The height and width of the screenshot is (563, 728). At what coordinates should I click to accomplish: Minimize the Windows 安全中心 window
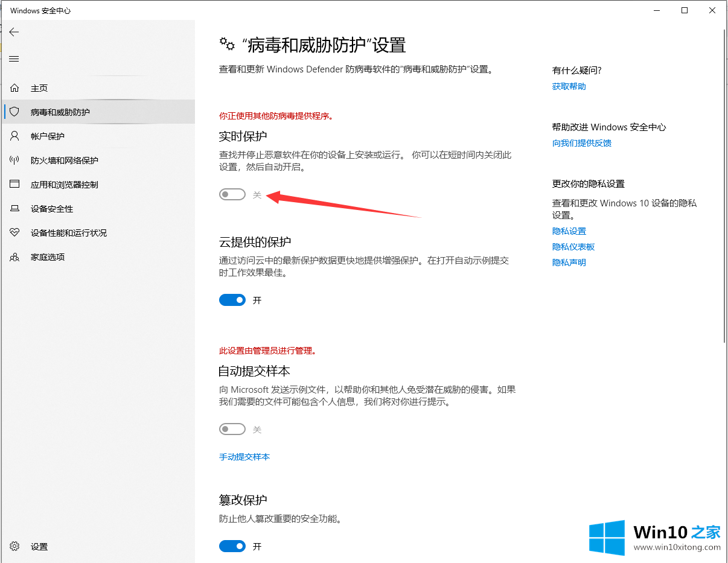(x=656, y=10)
